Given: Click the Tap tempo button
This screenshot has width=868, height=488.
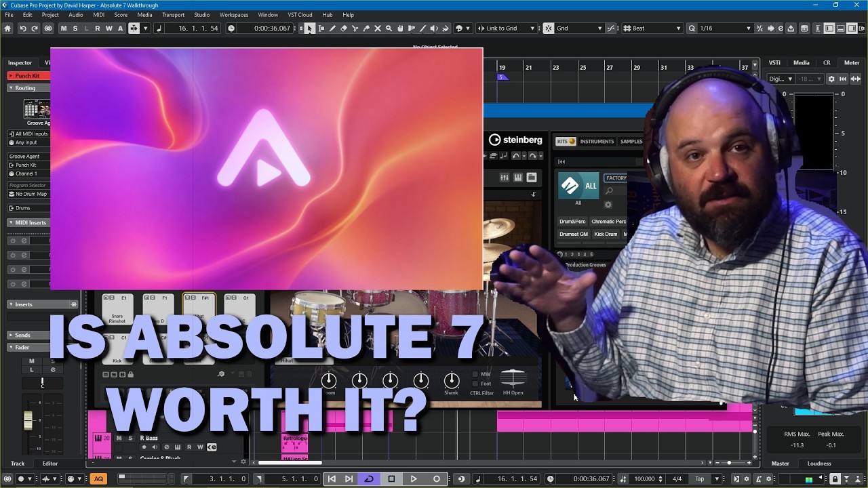Looking at the screenshot, I should pos(699,479).
